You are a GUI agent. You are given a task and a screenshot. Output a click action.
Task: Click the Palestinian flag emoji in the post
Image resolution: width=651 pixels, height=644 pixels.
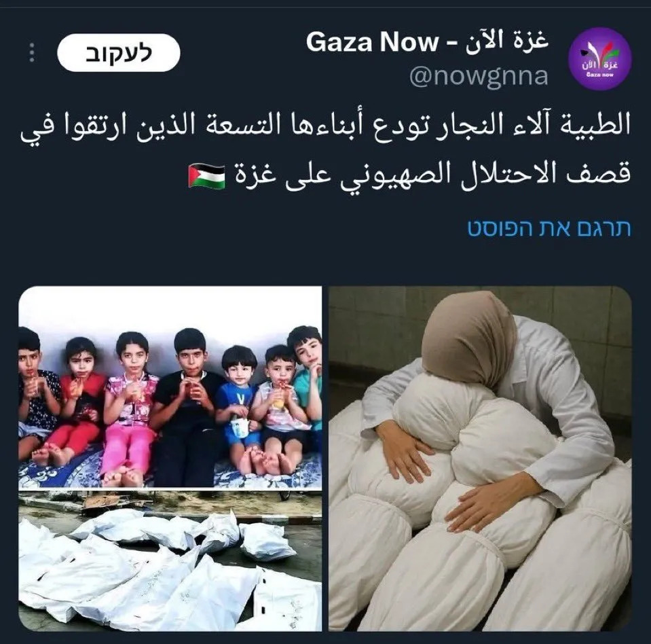pyautogui.click(x=206, y=176)
